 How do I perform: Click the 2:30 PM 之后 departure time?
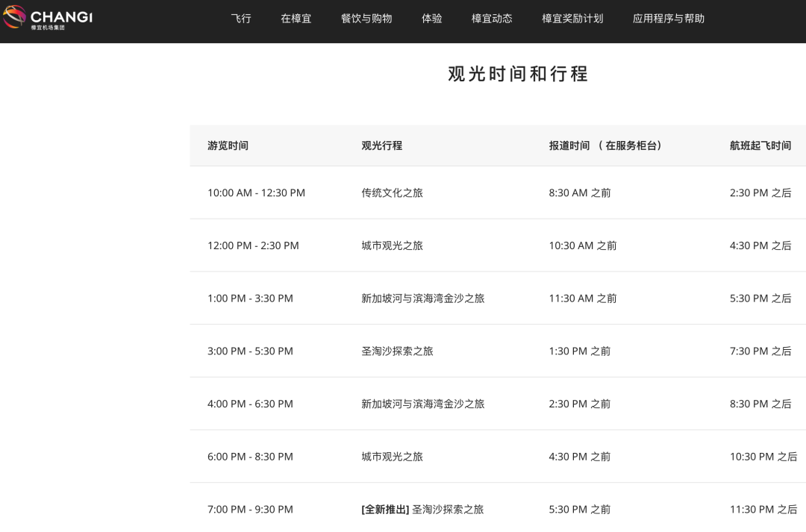(760, 193)
